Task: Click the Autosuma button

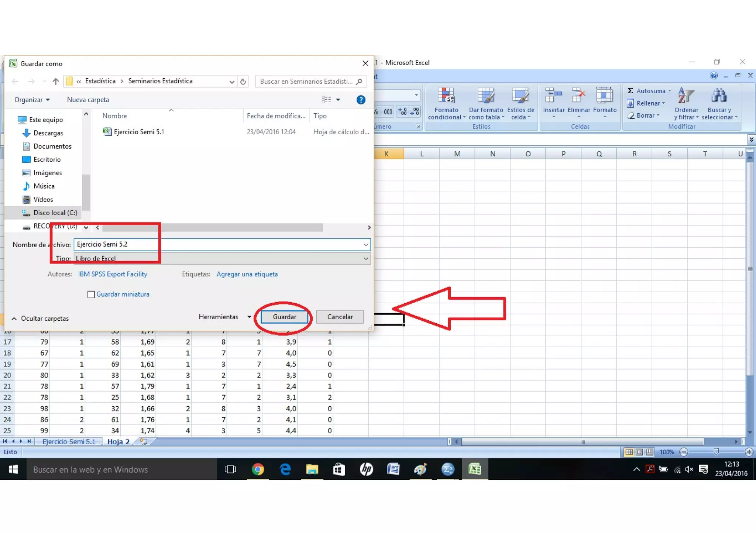Action: pos(649,91)
